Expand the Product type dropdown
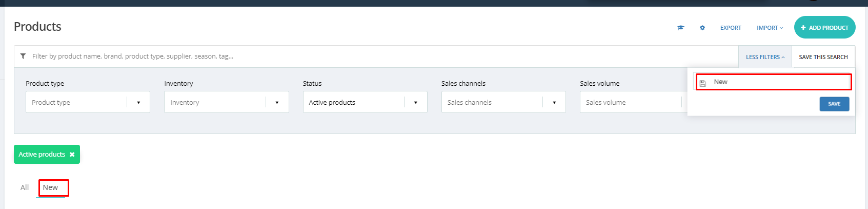The height and width of the screenshot is (209, 868). [138, 102]
